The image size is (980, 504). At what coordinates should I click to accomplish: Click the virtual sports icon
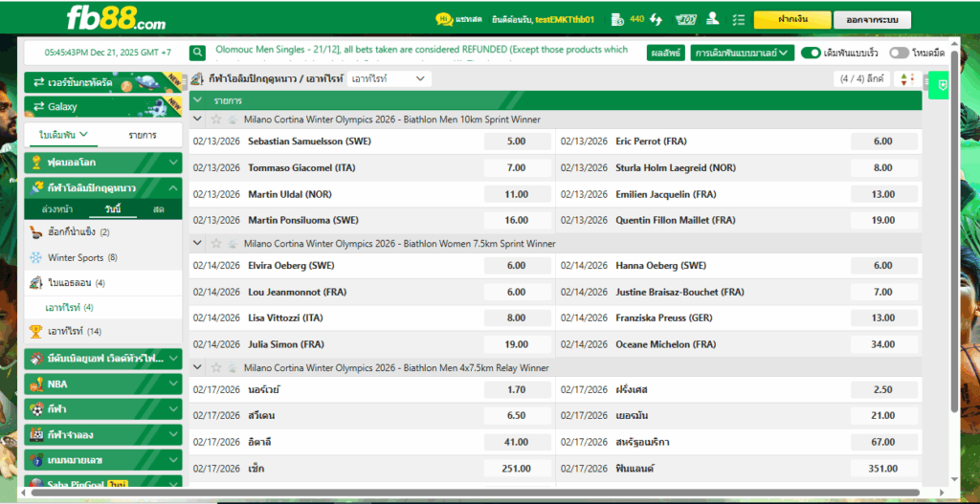point(36,435)
